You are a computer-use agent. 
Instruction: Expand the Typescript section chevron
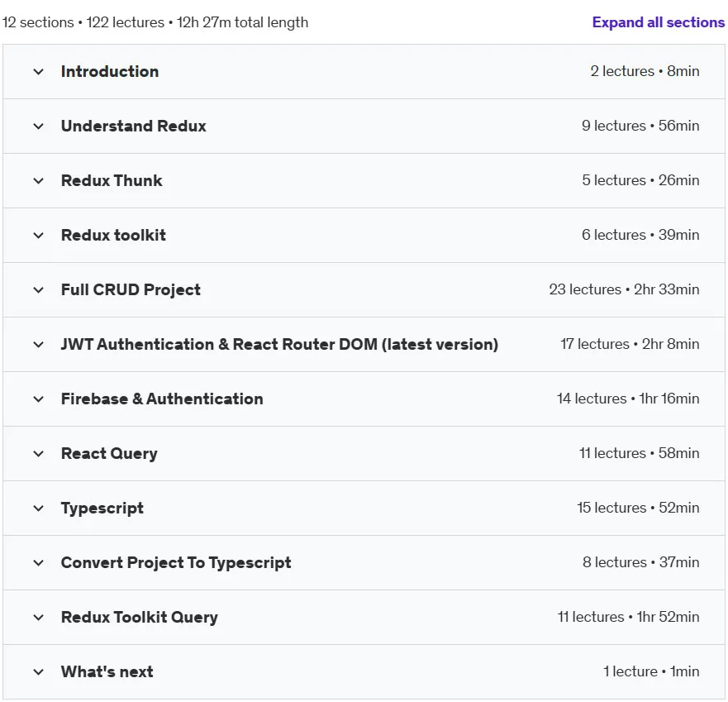(39, 509)
